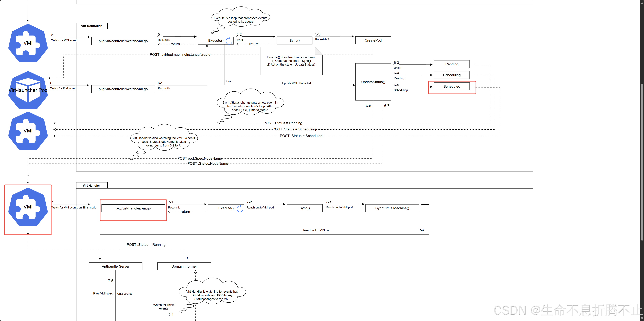Click the VirthandlerServer box
The image size is (644, 321).
click(116, 266)
